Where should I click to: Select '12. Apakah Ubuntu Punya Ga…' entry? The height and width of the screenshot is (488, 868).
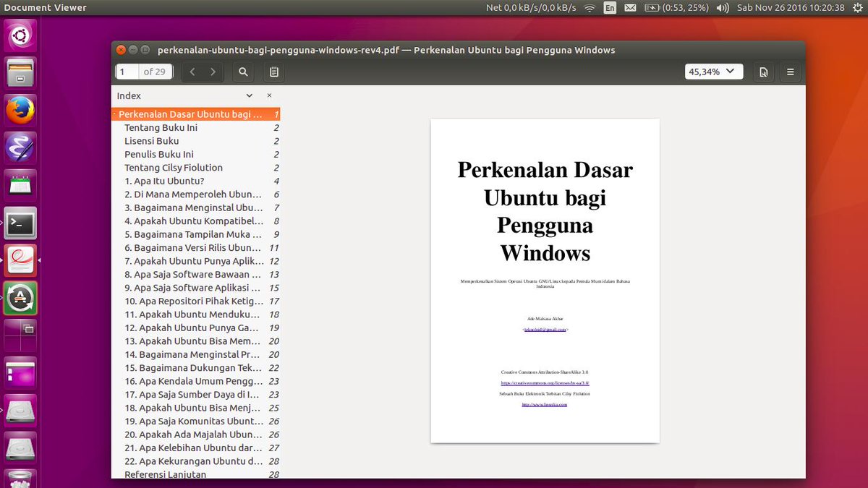click(x=196, y=328)
